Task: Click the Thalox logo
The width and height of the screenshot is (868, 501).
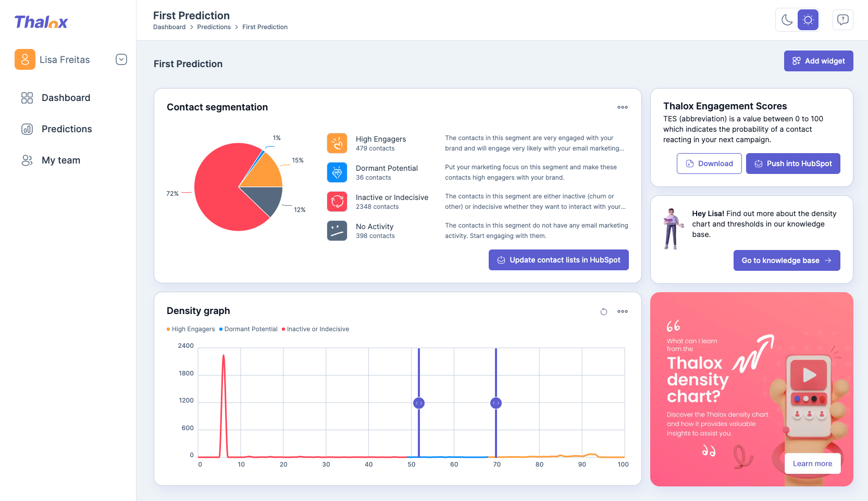Action: tap(41, 22)
